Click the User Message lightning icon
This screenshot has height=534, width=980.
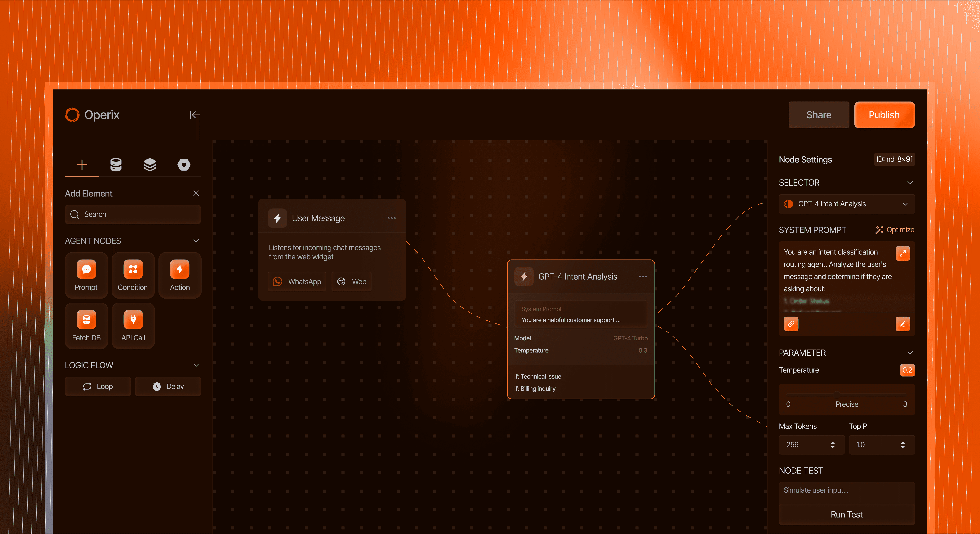coord(277,219)
